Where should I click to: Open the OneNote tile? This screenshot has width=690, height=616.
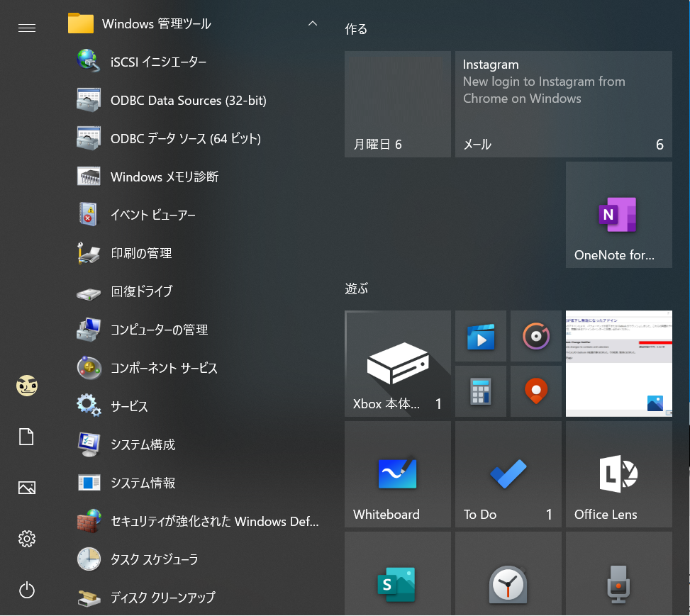coord(618,215)
